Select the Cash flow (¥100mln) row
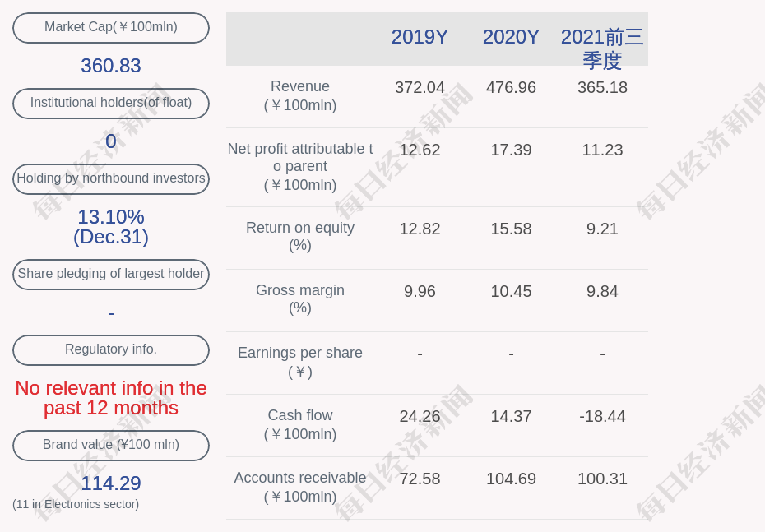 (x=299, y=424)
